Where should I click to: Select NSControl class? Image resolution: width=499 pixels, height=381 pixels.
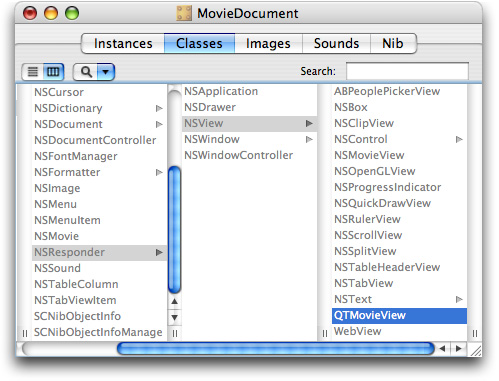pos(361,139)
